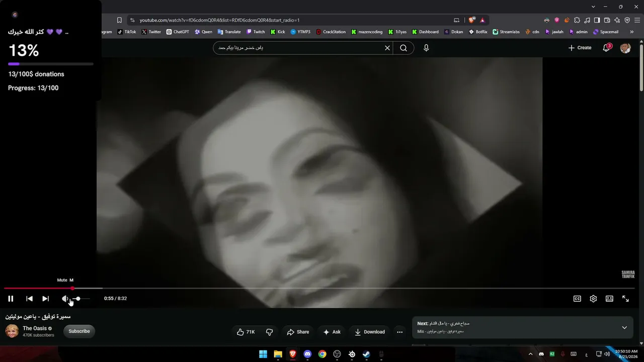Viewport: 644px width, 362px height.
Task: Open Dokan bookmark
Action: (453, 32)
